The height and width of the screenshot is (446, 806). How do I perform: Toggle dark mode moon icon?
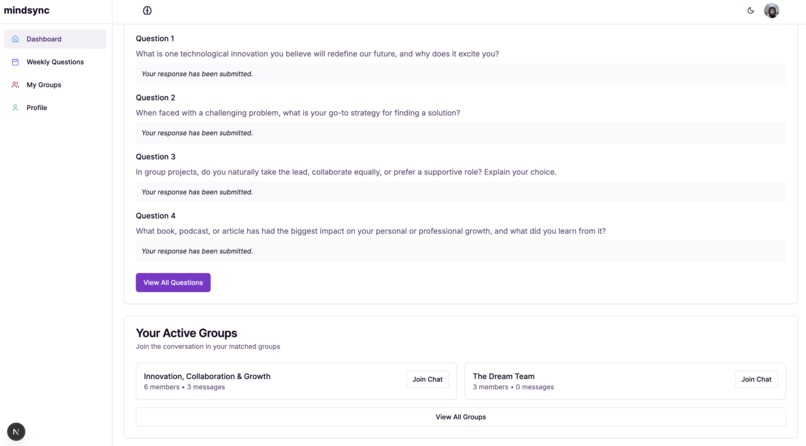pyautogui.click(x=750, y=10)
